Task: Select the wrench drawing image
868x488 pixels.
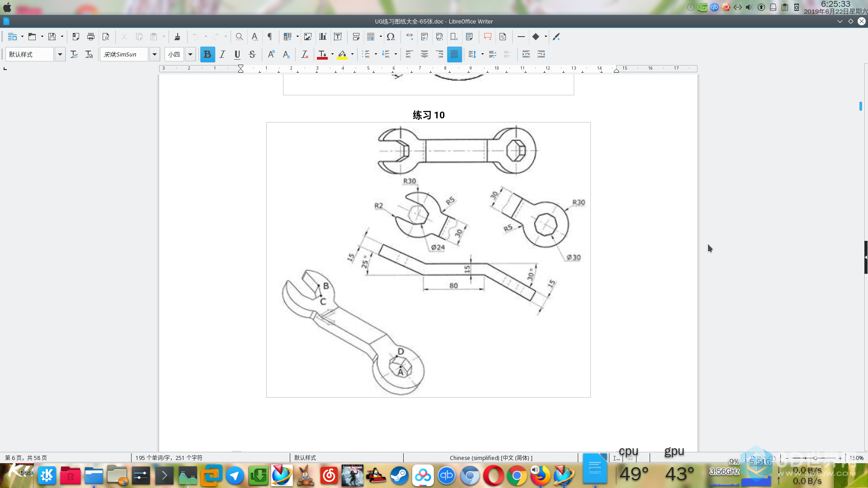Action: [428, 260]
